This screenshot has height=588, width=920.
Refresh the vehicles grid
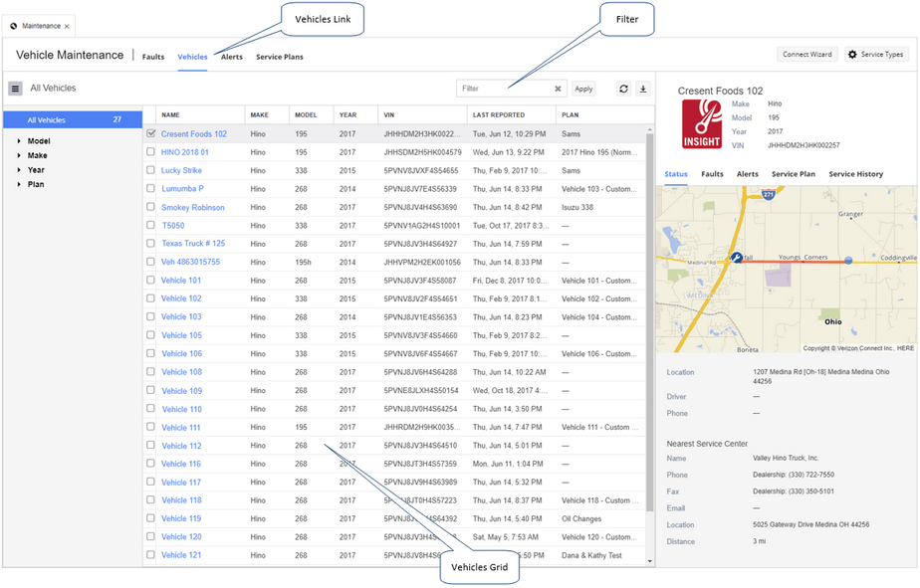coord(623,89)
